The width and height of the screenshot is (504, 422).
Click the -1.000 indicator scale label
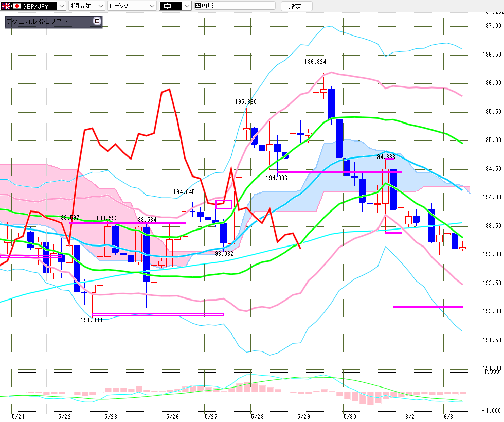[492, 411]
